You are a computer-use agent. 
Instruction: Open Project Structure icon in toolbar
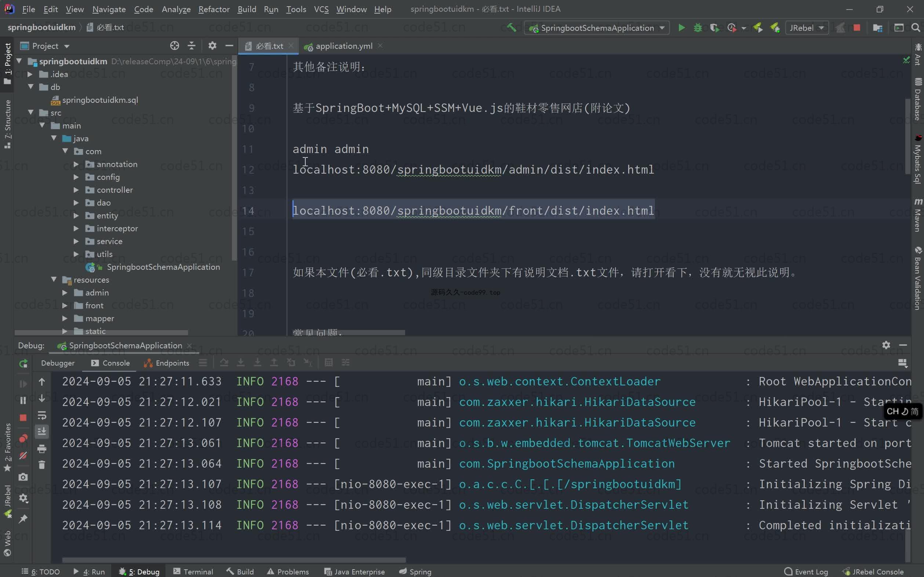877,28
